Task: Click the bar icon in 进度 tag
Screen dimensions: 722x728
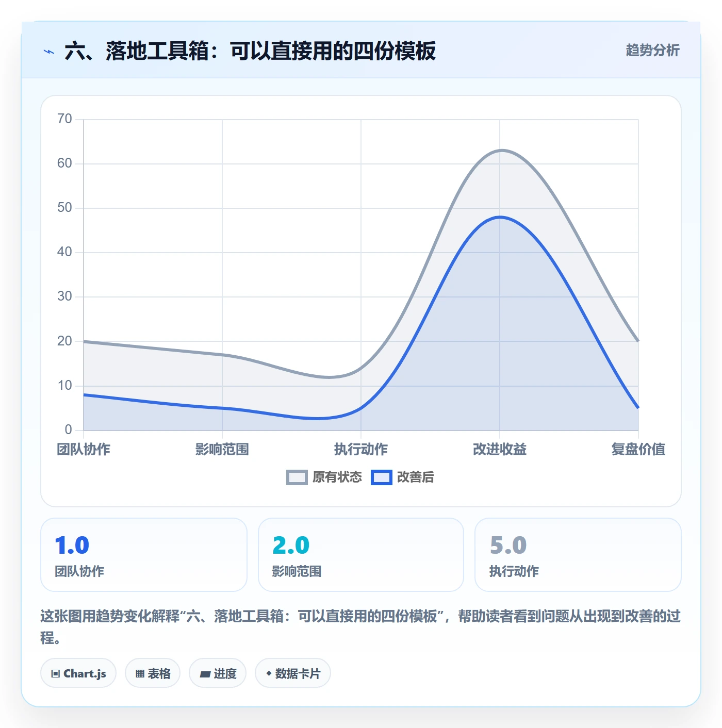Action: tap(205, 674)
